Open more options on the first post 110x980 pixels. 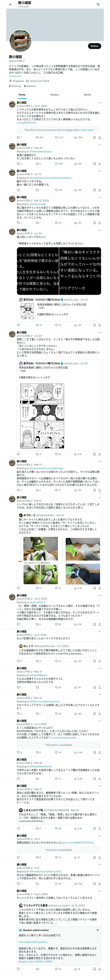click(x=99, y=103)
